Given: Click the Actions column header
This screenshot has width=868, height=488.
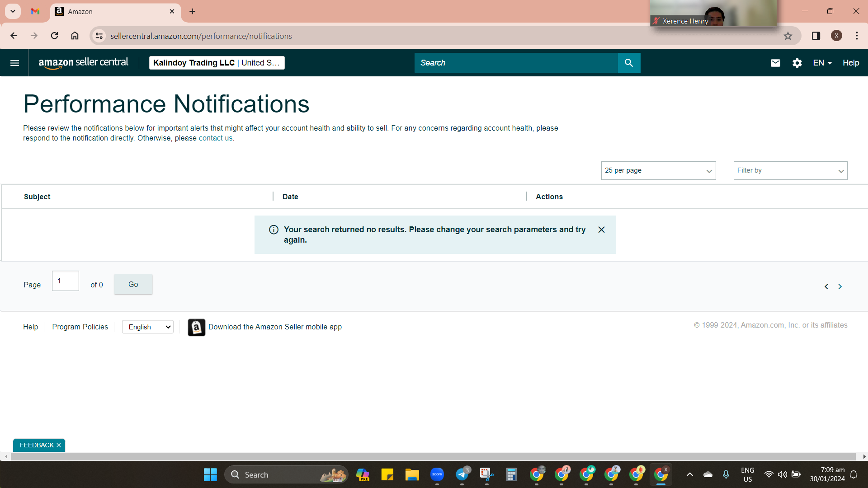Looking at the screenshot, I should pyautogui.click(x=549, y=197).
